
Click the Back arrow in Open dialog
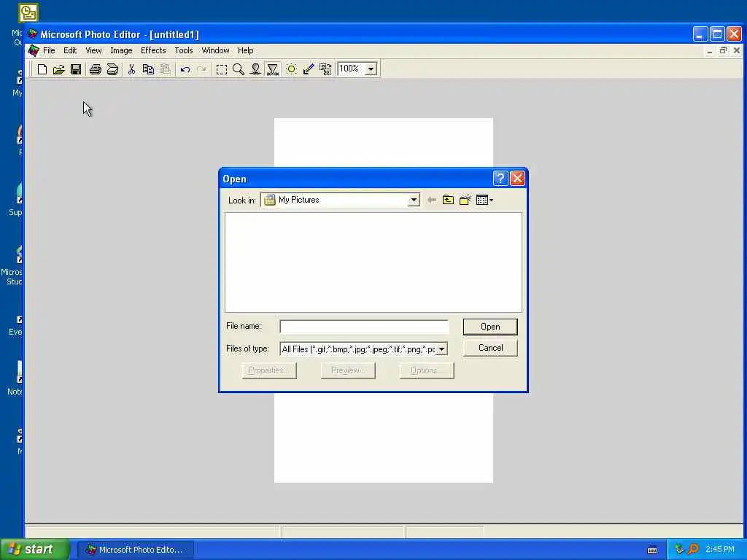[x=432, y=200]
